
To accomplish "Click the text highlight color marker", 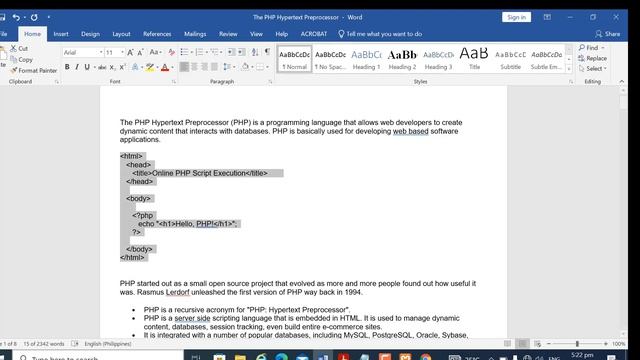I will [x=150, y=67].
